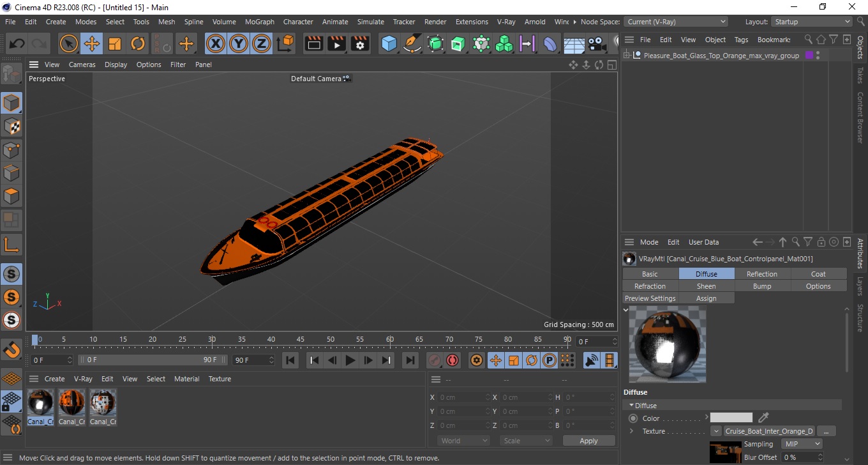Open the Texture options dropdown arrow
This screenshot has height=465, width=868.
tap(716, 431)
